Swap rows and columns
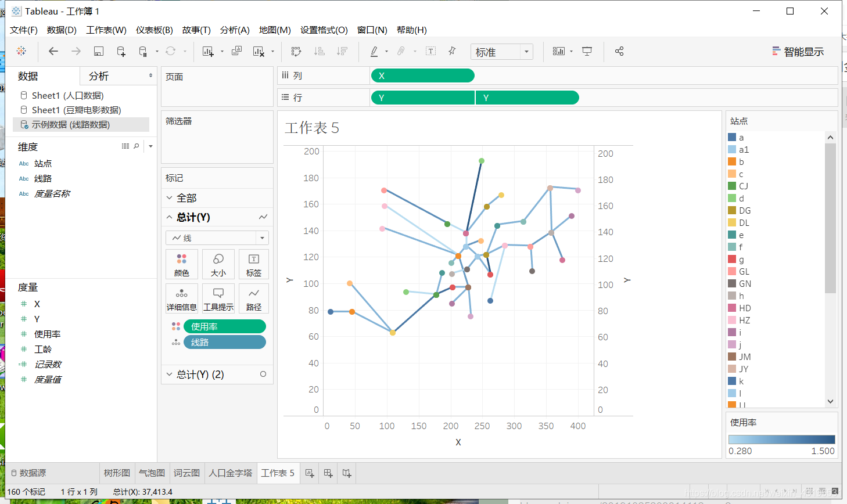Screen dimensions: 847x504 coord(296,51)
